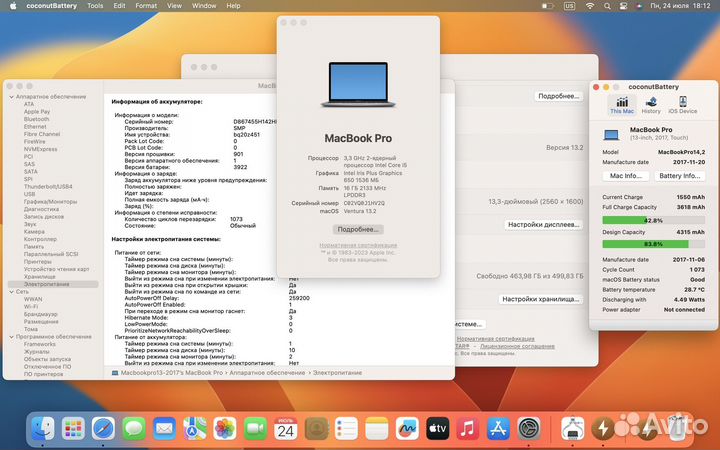Select Брандмауэр in sidebar
The width and height of the screenshot is (720, 450).
click(40, 314)
